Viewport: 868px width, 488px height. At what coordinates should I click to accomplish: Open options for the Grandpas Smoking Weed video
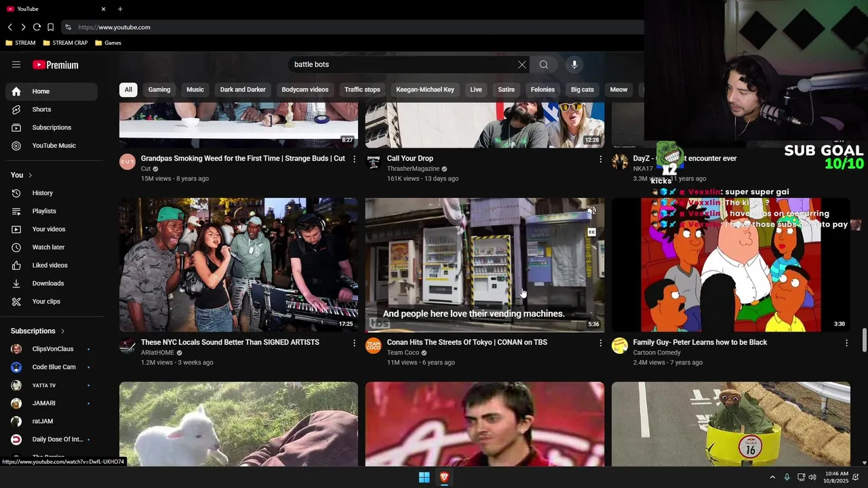[354, 159]
